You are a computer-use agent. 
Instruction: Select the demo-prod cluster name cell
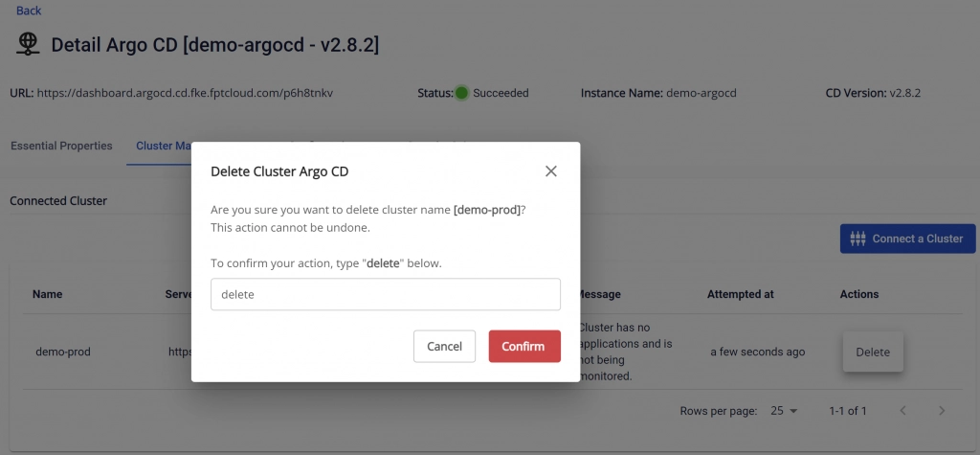coord(63,352)
